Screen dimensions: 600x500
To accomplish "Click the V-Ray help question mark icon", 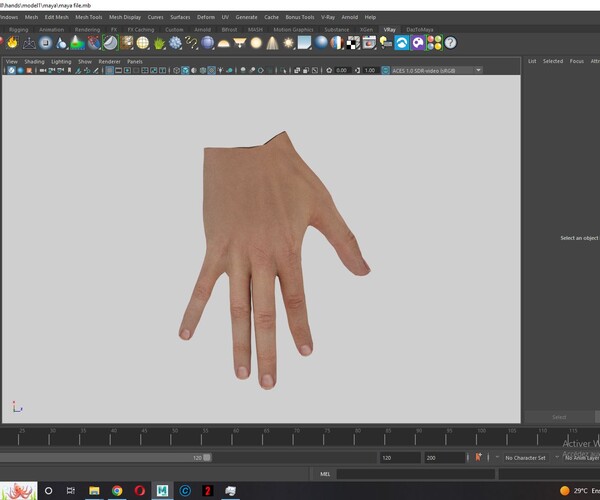I will pyautogui.click(x=450, y=42).
